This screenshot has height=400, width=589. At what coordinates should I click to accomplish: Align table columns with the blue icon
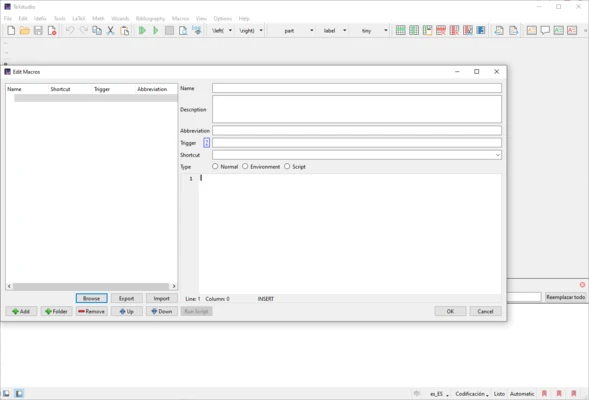(x=481, y=30)
